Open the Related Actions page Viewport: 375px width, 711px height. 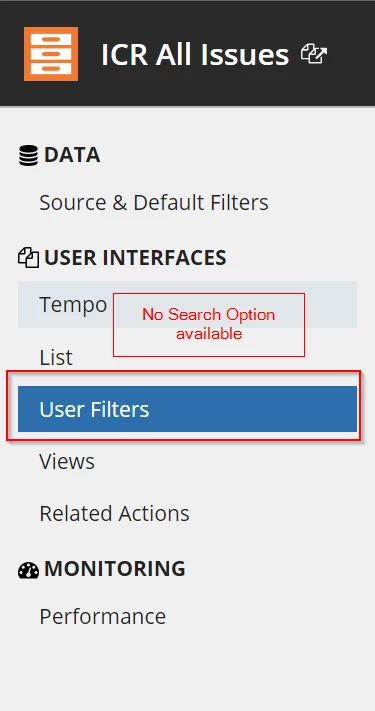[114, 513]
